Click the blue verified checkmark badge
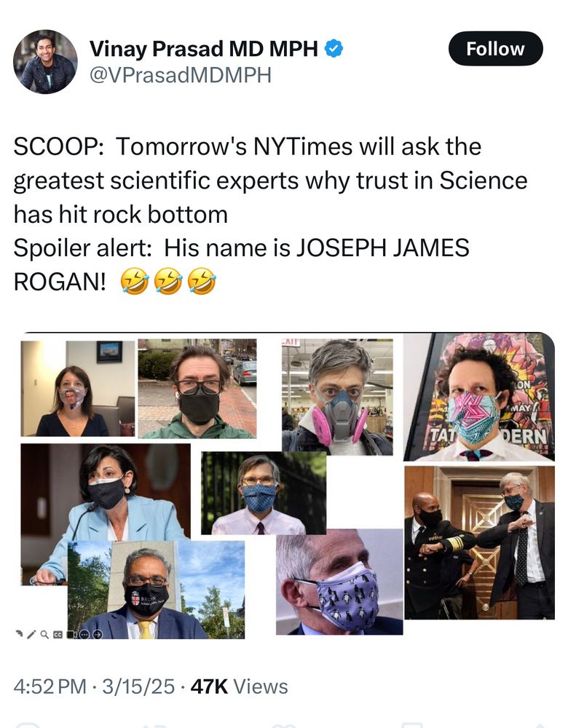Screen dimensions: 568x728 334,48
